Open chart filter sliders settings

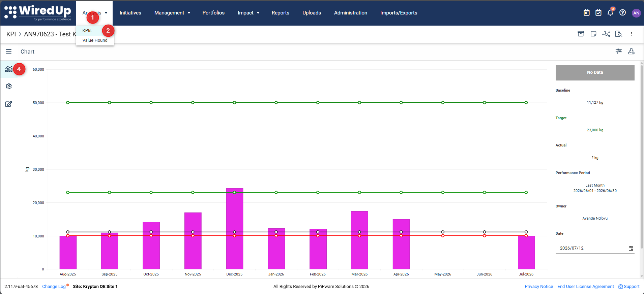coord(619,51)
